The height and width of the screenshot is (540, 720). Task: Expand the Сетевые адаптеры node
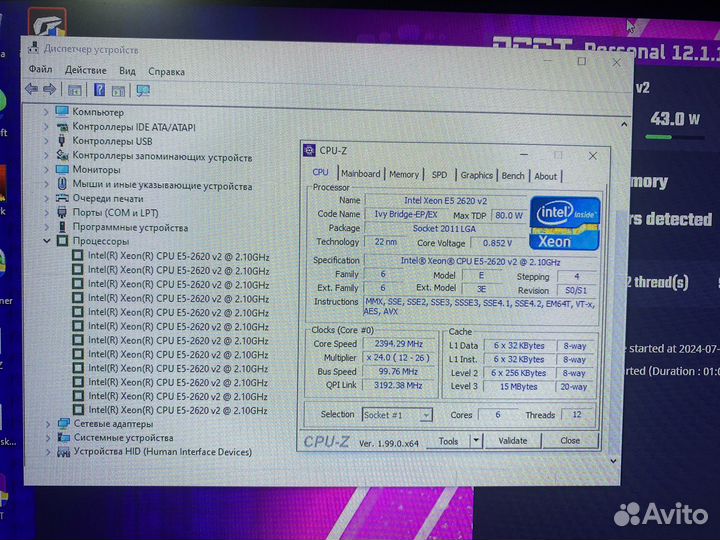pyautogui.click(x=46, y=424)
